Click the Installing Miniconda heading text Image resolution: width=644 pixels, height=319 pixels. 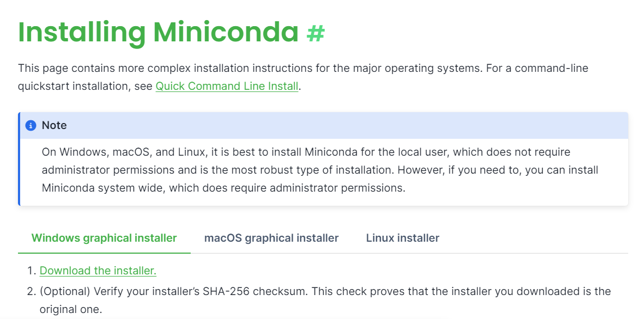(158, 33)
